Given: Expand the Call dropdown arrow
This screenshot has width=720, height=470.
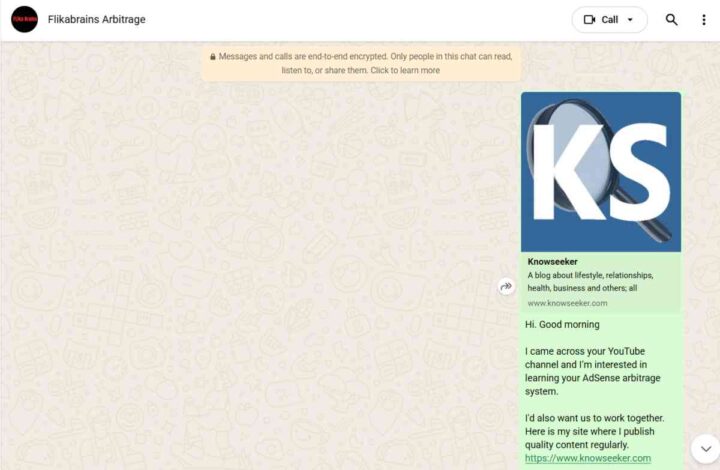Looking at the screenshot, I should tap(630, 20).
